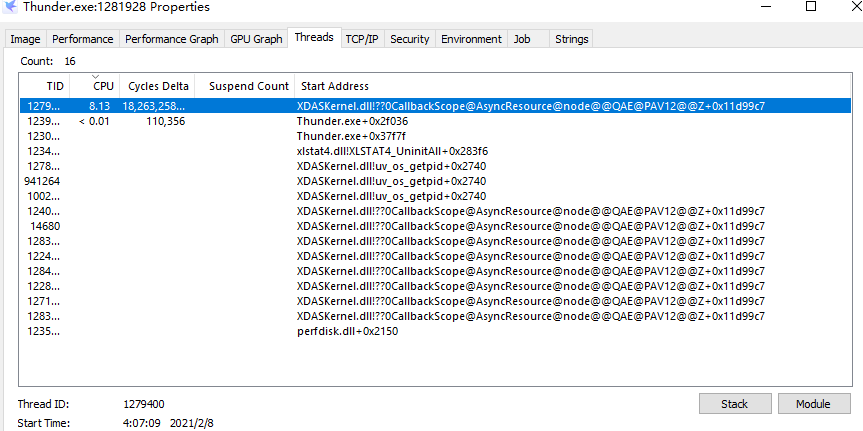
Task: Select the perfdisk.dll+0x2150 thread row
Action: click(435, 331)
